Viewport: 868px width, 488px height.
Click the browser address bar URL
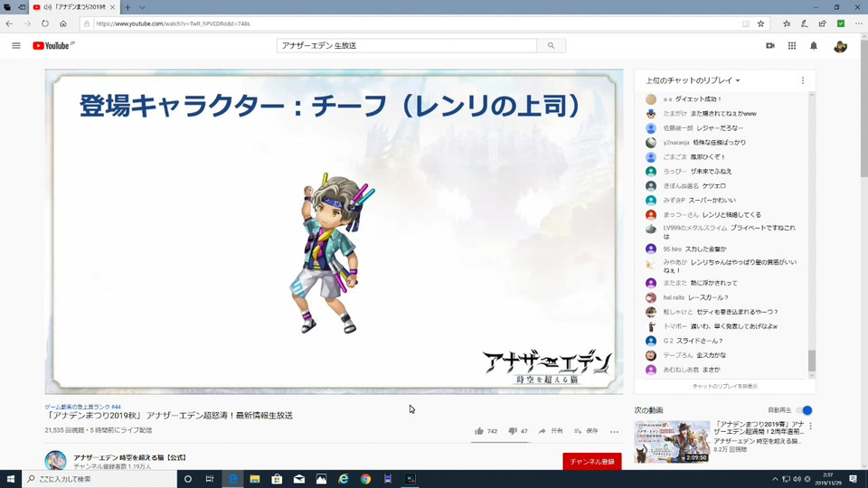pyautogui.click(x=173, y=23)
